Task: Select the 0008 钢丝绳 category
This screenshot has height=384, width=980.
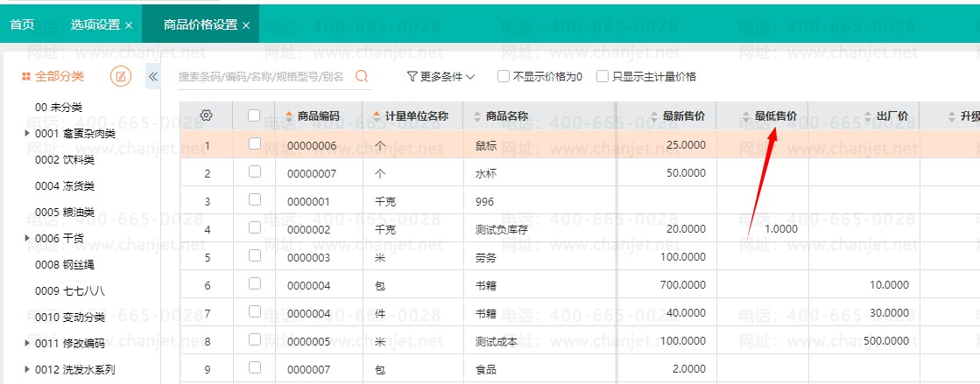Action: point(65,265)
